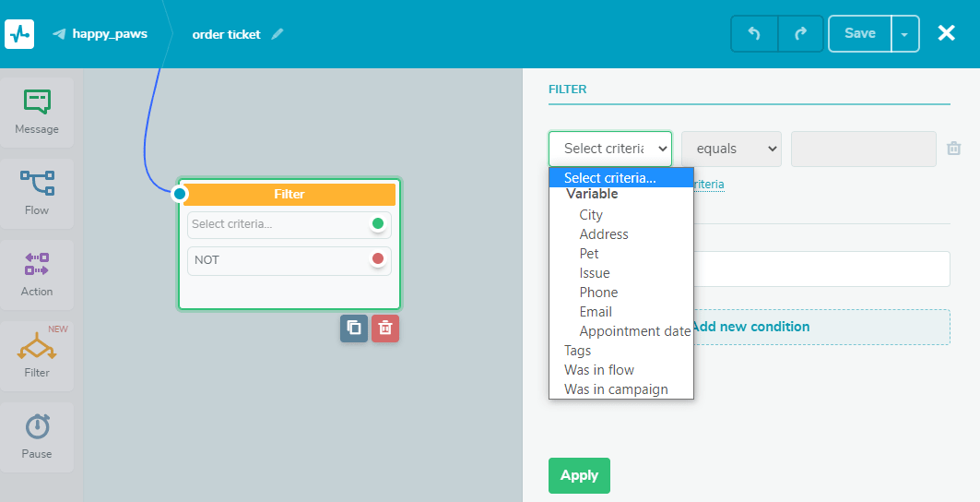This screenshot has width=980, height=502.
Task: Click the Message block icon in sidebar
Action: pyautogui.click(x=37, y=113)
